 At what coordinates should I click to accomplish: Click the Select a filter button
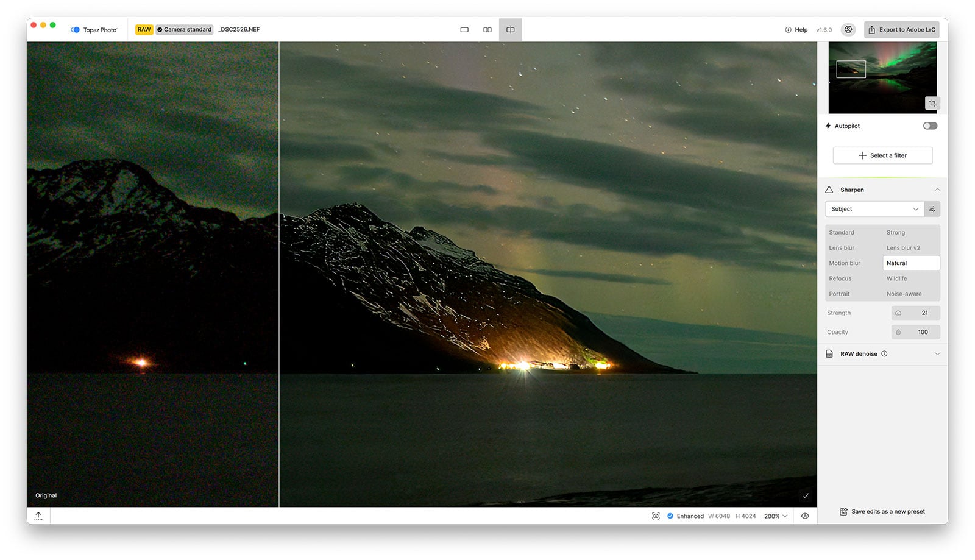click(x=882, y=155)
